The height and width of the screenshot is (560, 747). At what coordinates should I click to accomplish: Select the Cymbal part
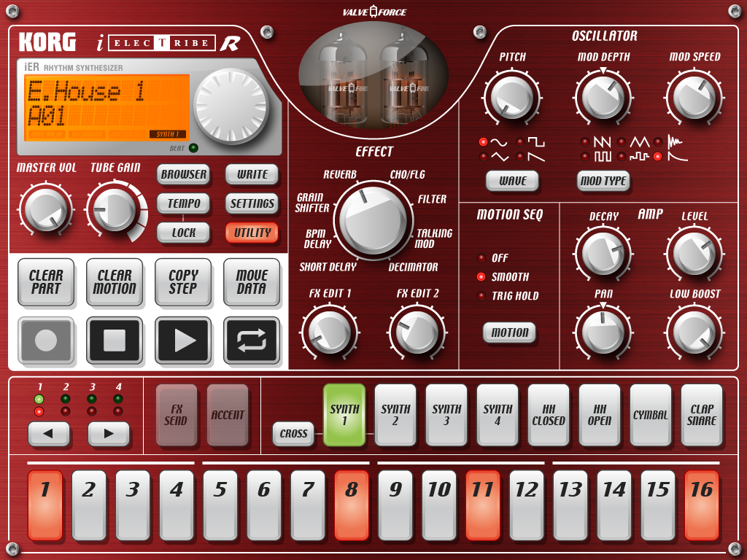pyautogui.click(x=650, y=415)
